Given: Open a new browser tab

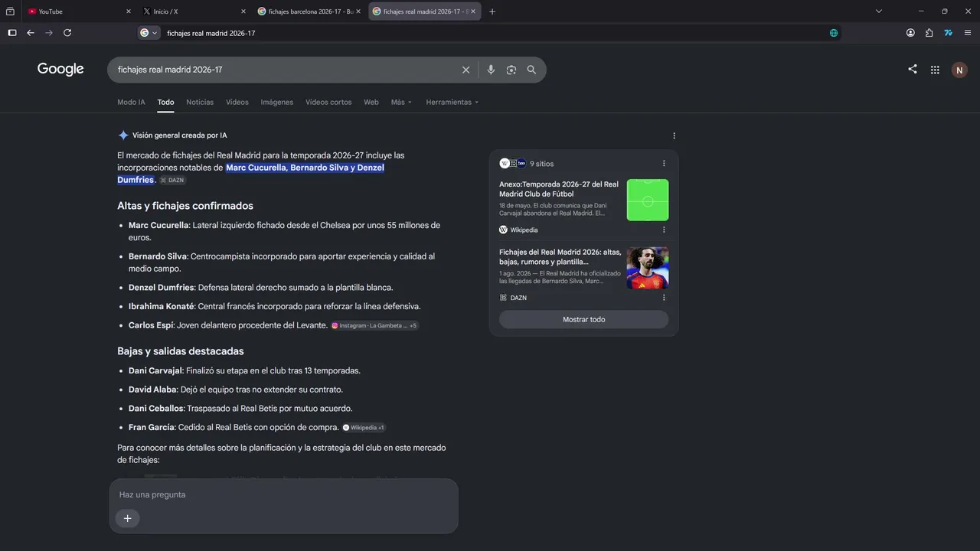Looking at the screenshot, I should (492, 11).
